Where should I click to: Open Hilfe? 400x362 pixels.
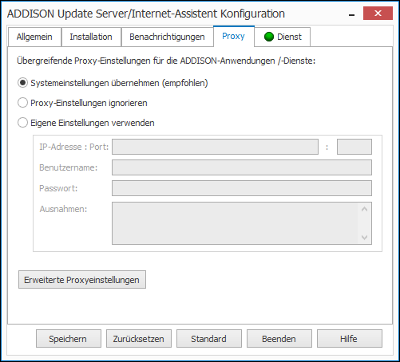click(349, 339)
